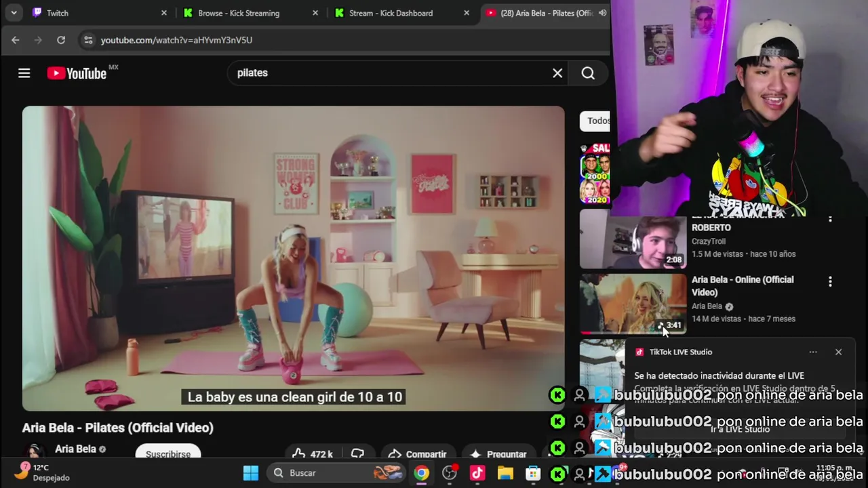The height and width of the screenshot is (488, 868).
Task: Click the Suscribirse button
Action: [168, 453]
